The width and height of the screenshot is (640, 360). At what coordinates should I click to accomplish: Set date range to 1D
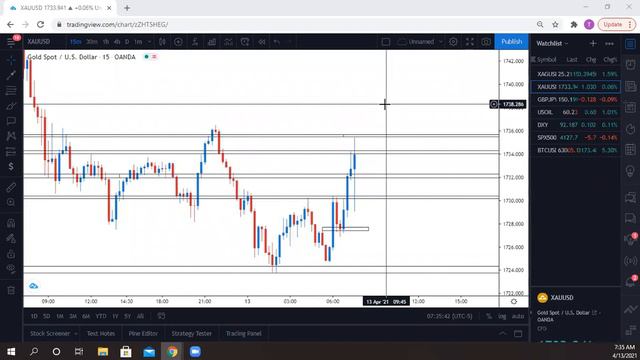pyautogui.click(x=34, y=316)
